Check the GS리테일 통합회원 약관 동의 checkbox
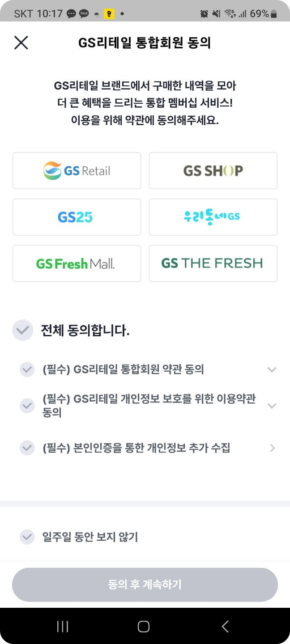290x644 pixels. tap(27, 369)
